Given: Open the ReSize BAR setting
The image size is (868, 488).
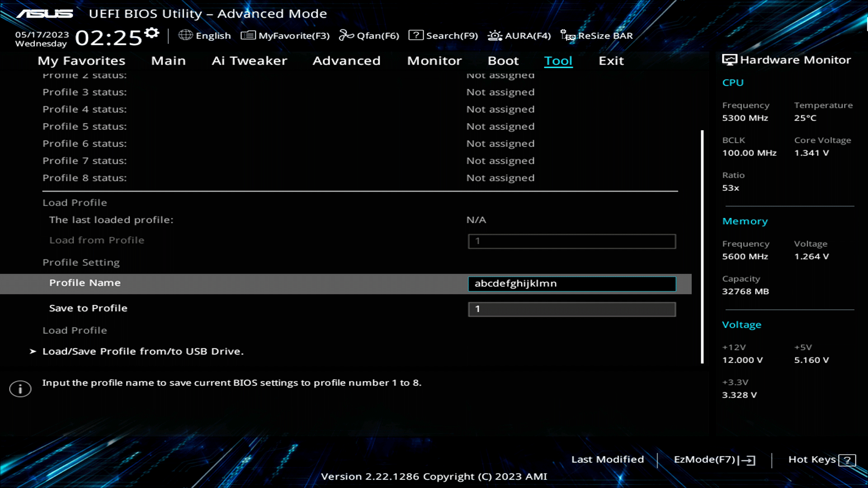Looking at the screenshot, I should (598, 35).
